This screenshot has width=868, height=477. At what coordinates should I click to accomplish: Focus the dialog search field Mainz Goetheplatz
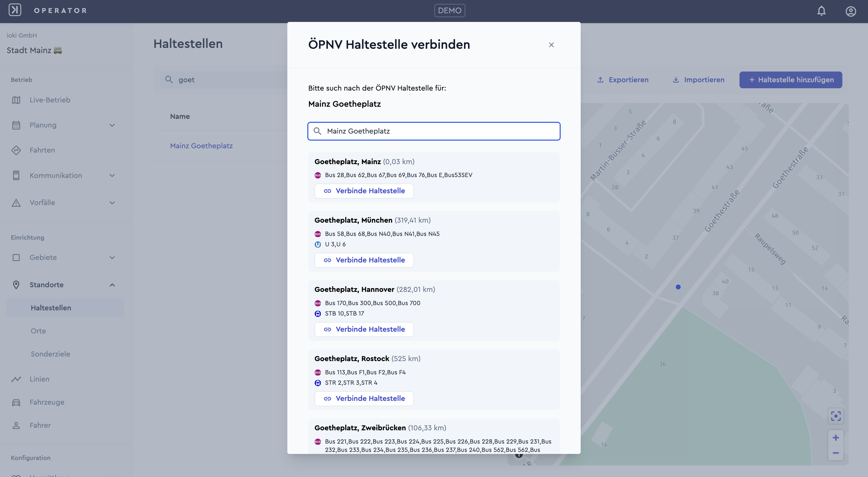[x=434, y=131]
